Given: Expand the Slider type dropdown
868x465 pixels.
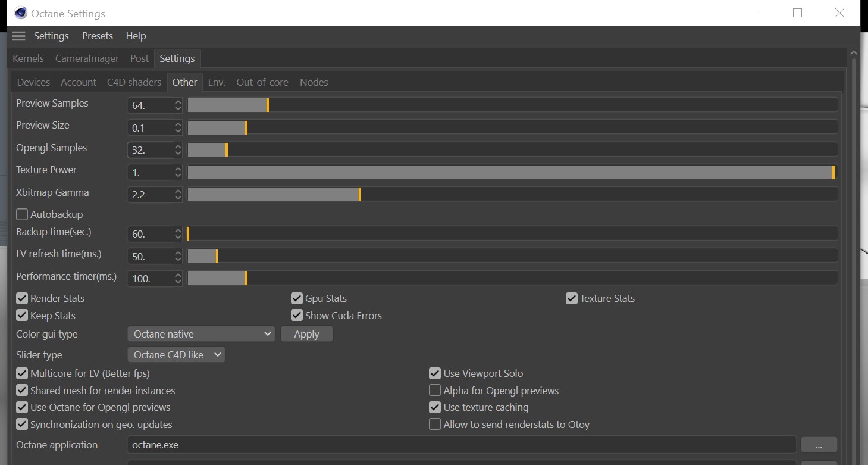Looking at the screenshot, I should tap(176, 355).
